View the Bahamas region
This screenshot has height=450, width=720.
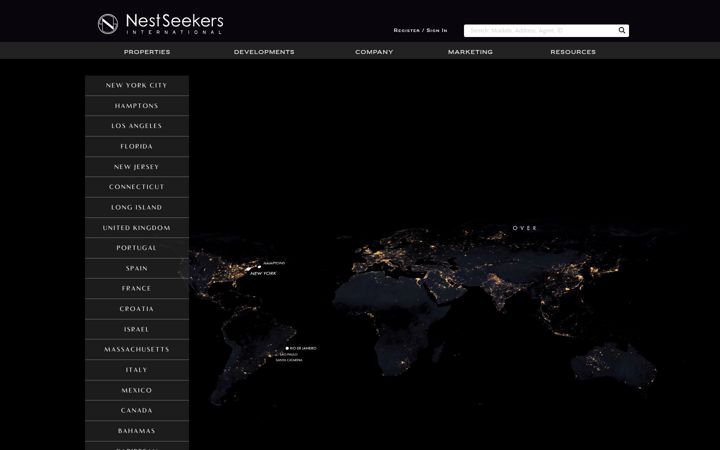[137, 431]
